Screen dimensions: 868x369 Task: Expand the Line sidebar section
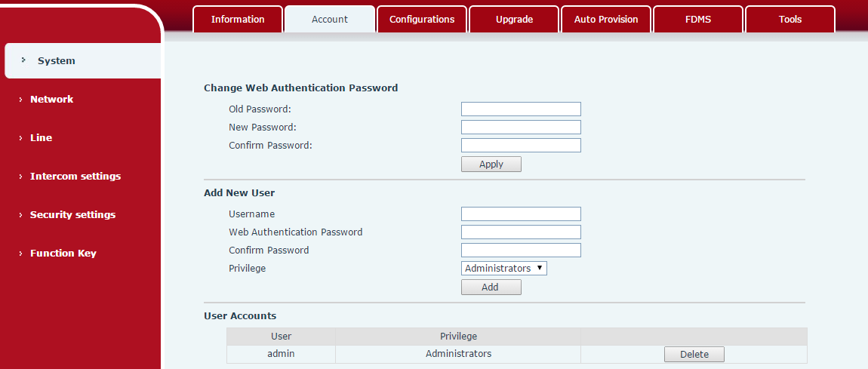(x=41, y=138)
